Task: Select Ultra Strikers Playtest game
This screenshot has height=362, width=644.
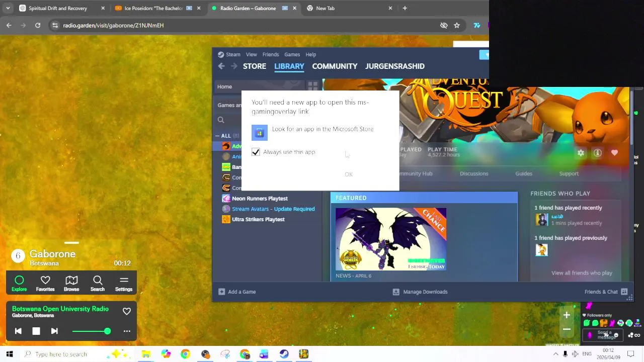Action: pos(258,219)
